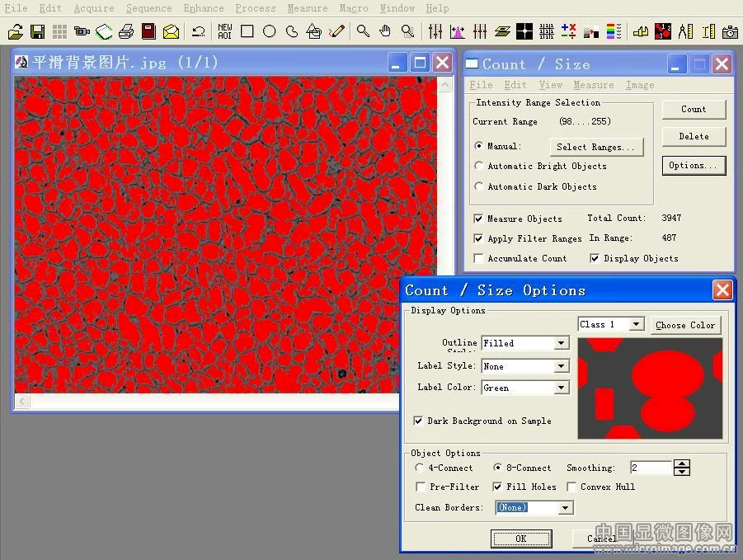This screenshot has height=560, width=743.
Task: Click the Undo arrow icon
Action: pyautogui.click(x=198, y=31)
